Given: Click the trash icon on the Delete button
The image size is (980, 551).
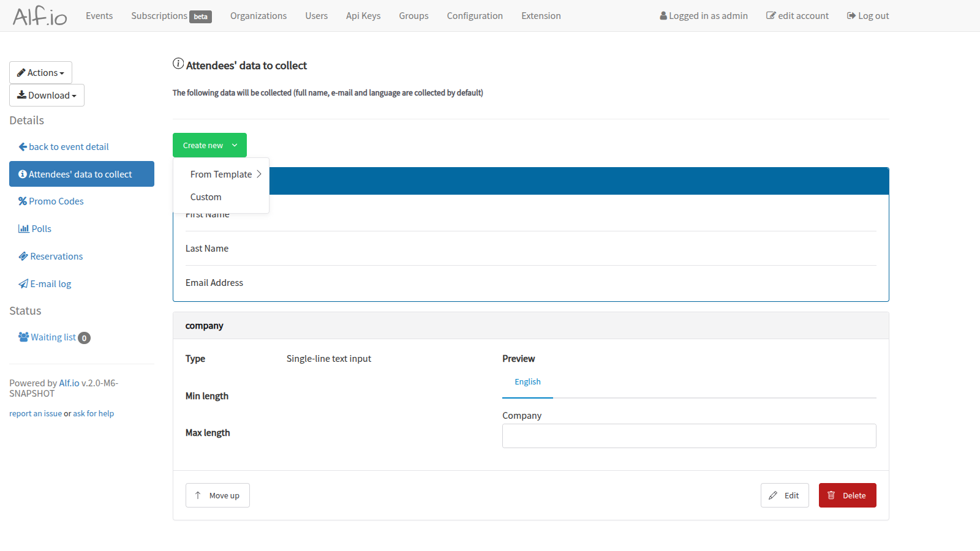Looking at the screenshot, I should point(831,495).
